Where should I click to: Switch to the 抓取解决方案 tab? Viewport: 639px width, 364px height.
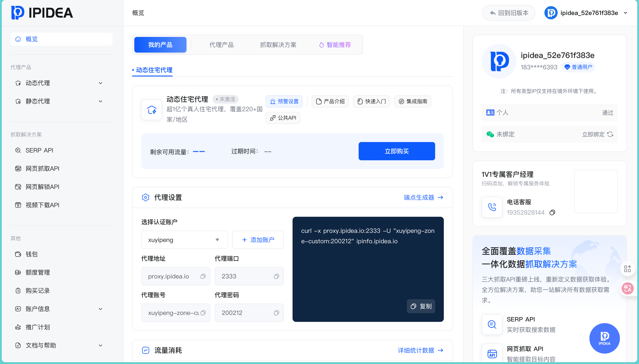pos(278,45)
